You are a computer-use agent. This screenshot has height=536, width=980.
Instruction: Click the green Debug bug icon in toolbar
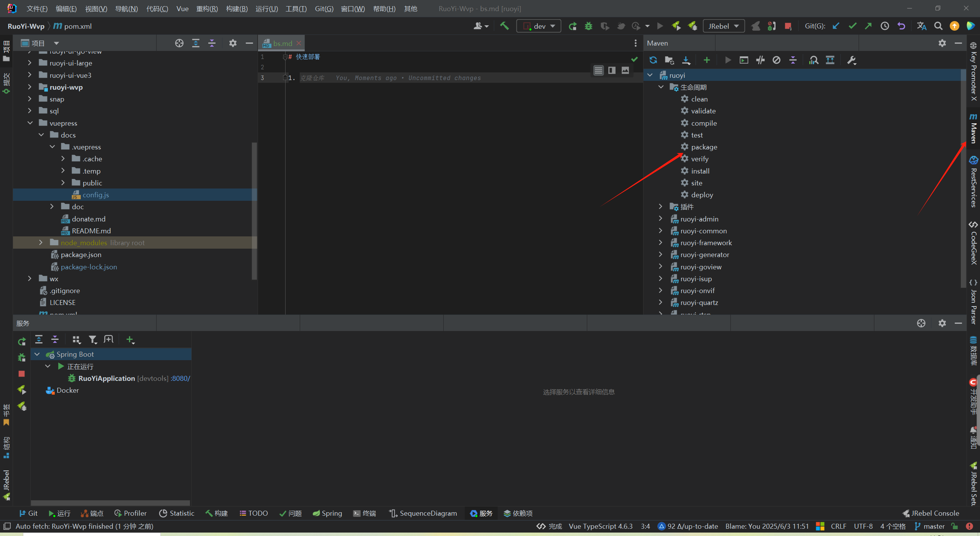click(588, 26)
